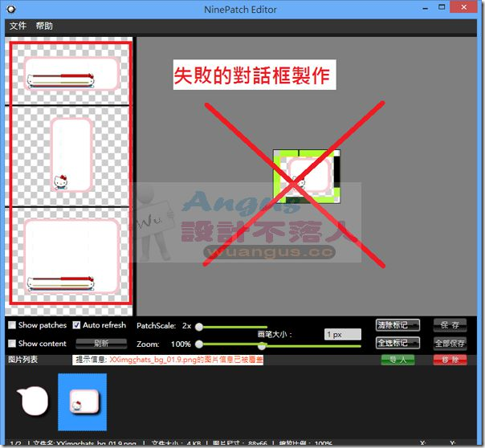Enable the Show content checkbox

12,343
